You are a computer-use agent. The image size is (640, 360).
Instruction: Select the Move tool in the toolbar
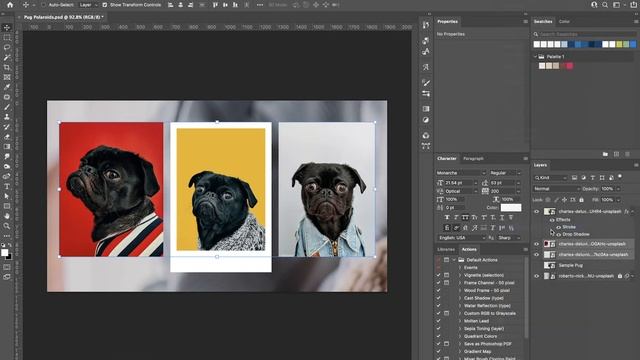(7, 27)
